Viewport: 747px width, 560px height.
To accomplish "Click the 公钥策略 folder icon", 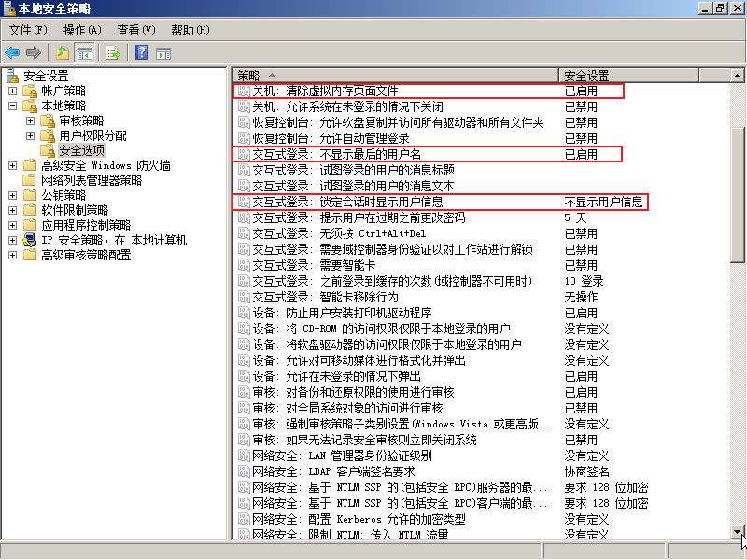I will 30,195.
